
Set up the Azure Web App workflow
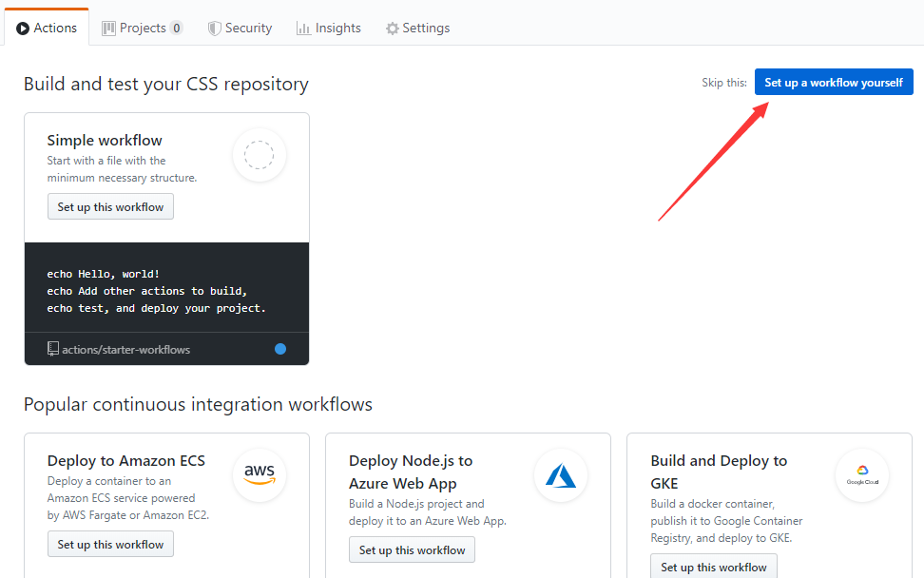(412, 549)
